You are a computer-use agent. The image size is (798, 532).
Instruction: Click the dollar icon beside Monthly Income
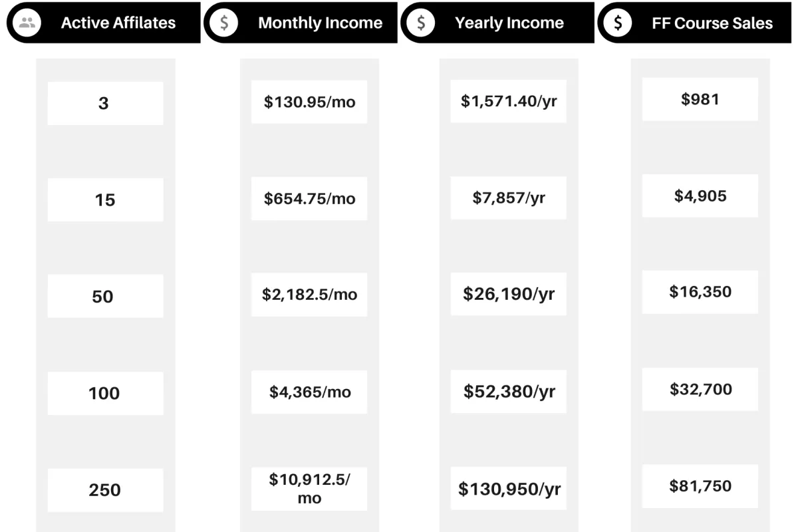pos(224,23)
